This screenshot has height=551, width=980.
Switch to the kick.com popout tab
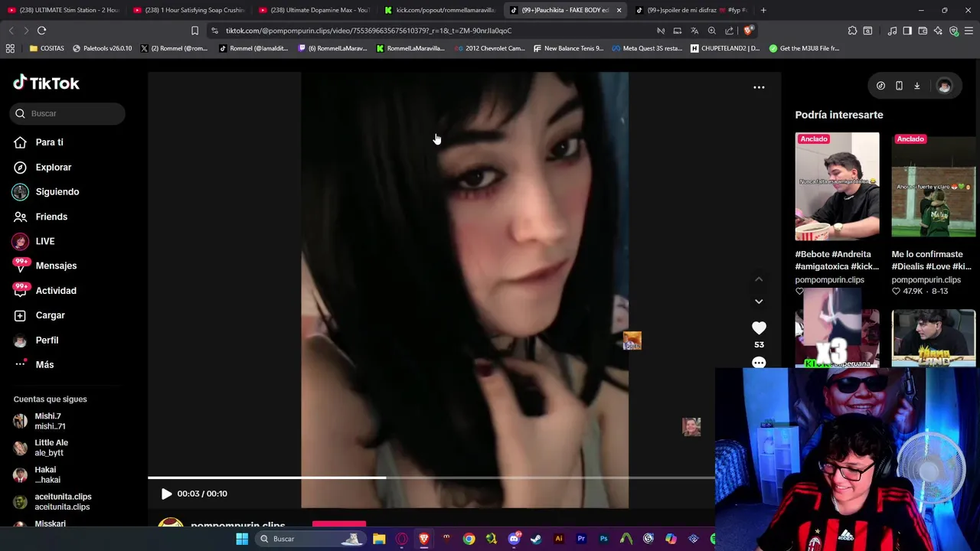[x=439, y=10]
